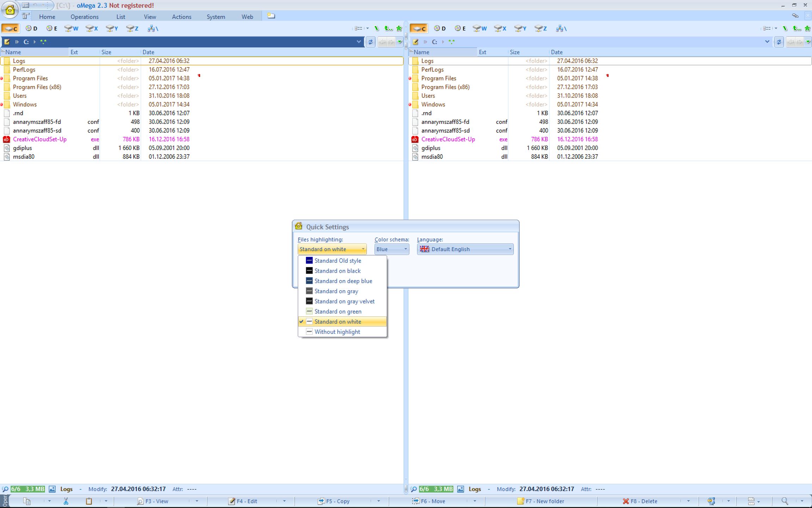Select the CreativeCloudSet-Up file in the right panel
The height and width of the screenshot is (508, 812).
click(448, 139)
